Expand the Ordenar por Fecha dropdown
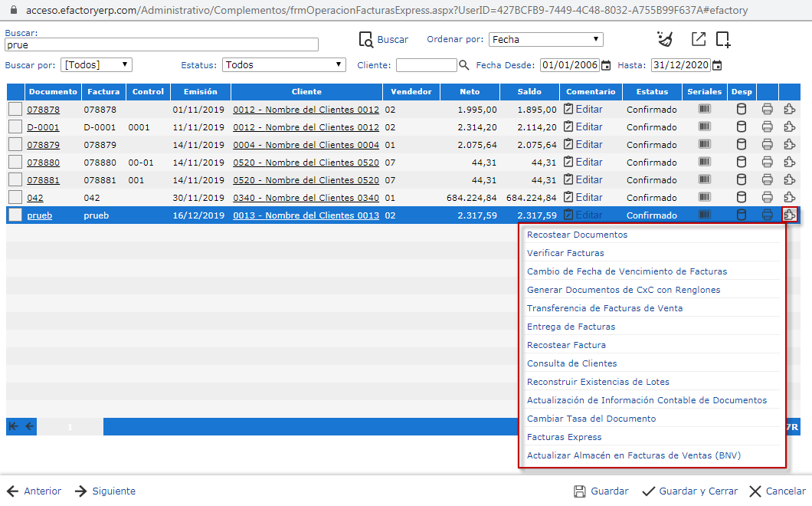Screen dimensions: 812x506 point(545,39)
